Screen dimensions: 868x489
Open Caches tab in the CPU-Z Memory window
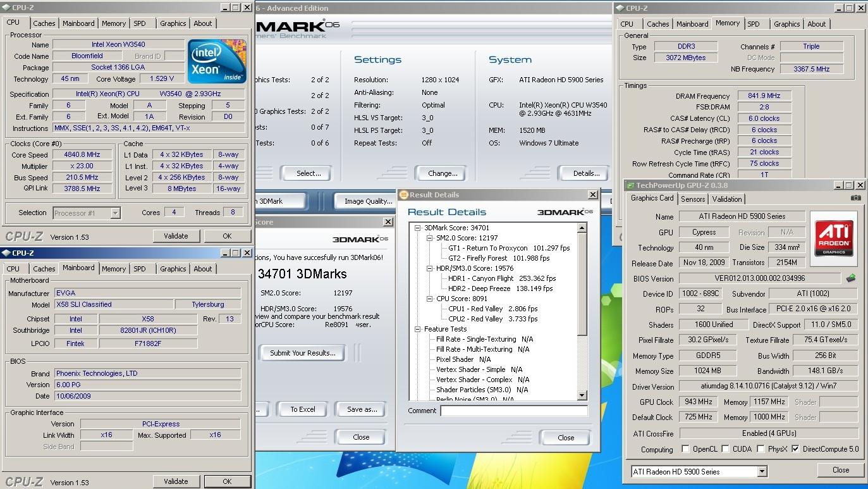(657, 24)
